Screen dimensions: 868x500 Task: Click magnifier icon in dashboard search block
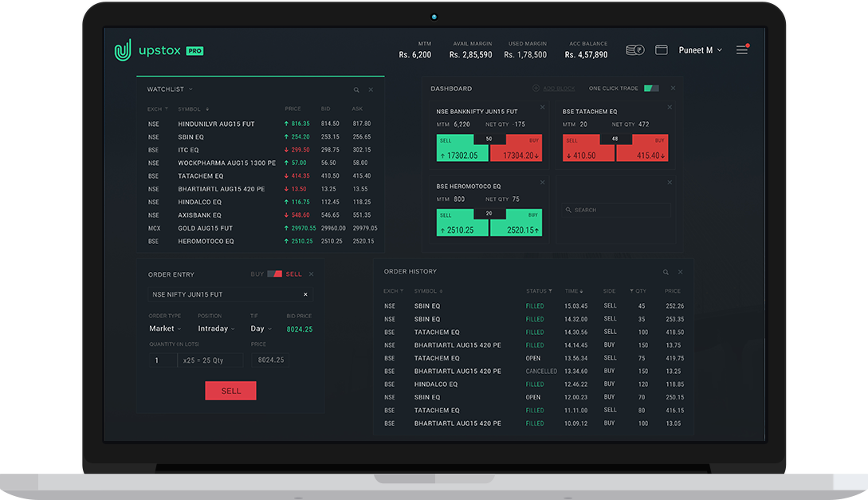pyautogui.click(x=568, y=210)
